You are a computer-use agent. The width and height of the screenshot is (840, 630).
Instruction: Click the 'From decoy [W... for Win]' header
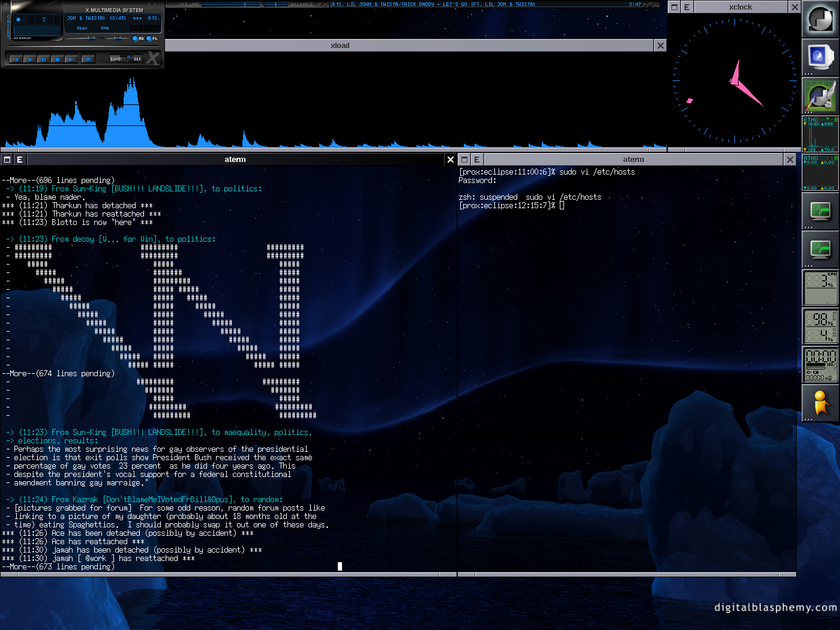pos(111,239)
